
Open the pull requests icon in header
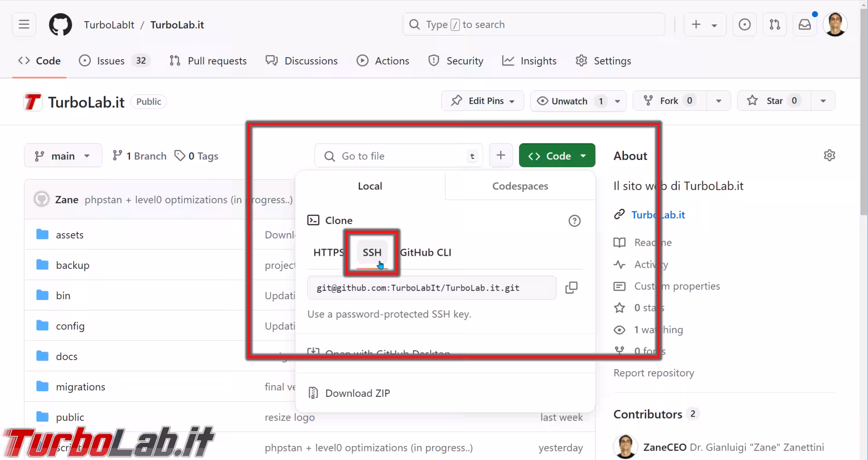tap(775, 24)
